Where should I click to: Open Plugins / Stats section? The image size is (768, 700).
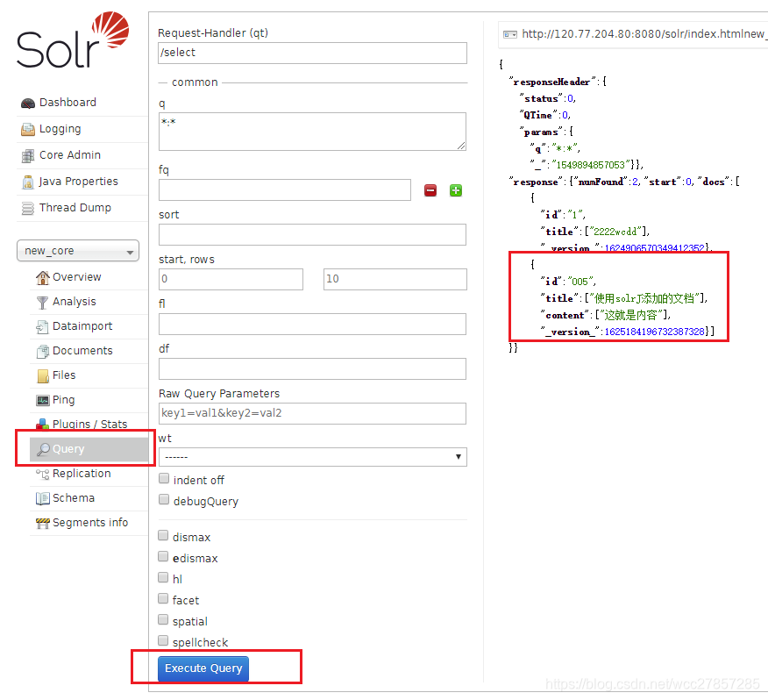point(90,424)
